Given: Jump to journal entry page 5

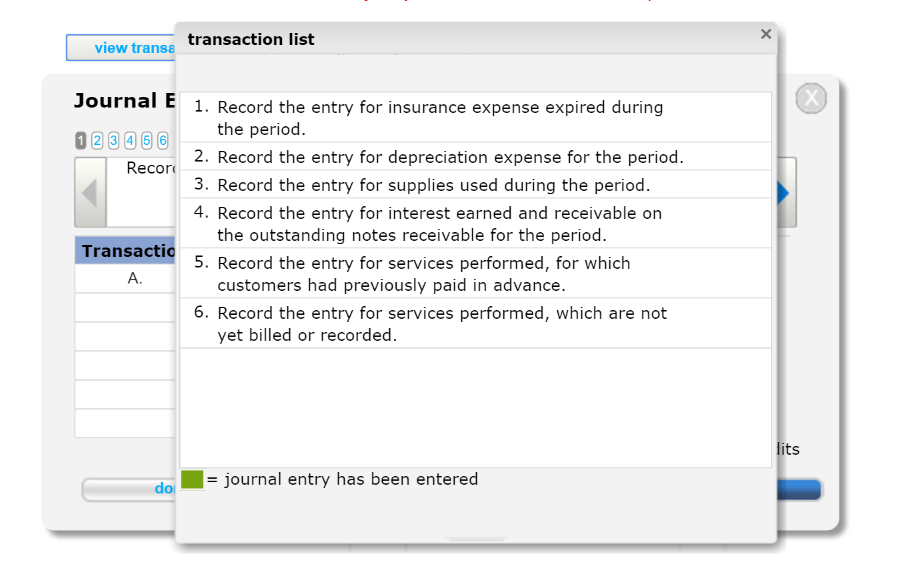Looking at the screenshot, I should (x=147, y=140).
